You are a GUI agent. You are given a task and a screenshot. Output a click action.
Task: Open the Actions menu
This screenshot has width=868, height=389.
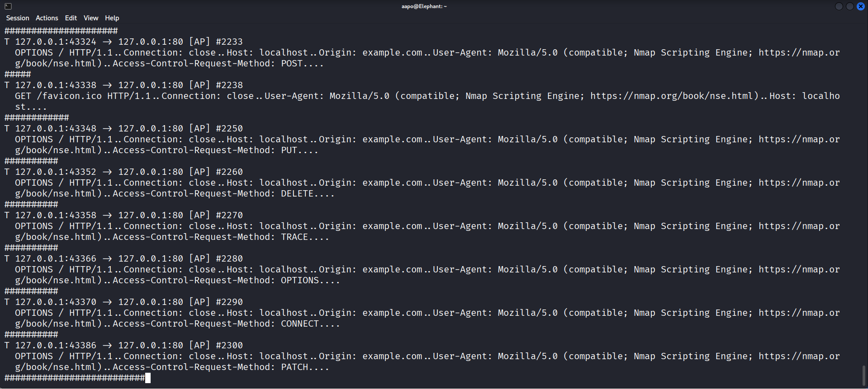(x=47, y=18)
